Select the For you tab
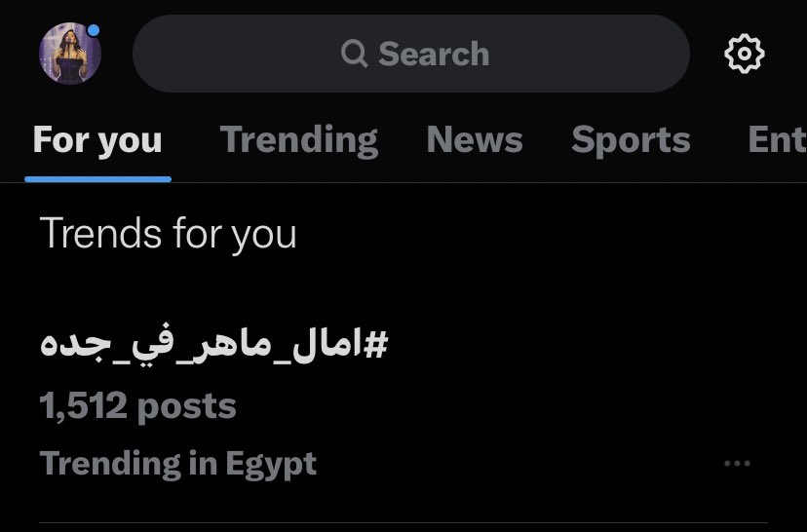The width and height of the screenshot is (807, 532). (97, 140)
